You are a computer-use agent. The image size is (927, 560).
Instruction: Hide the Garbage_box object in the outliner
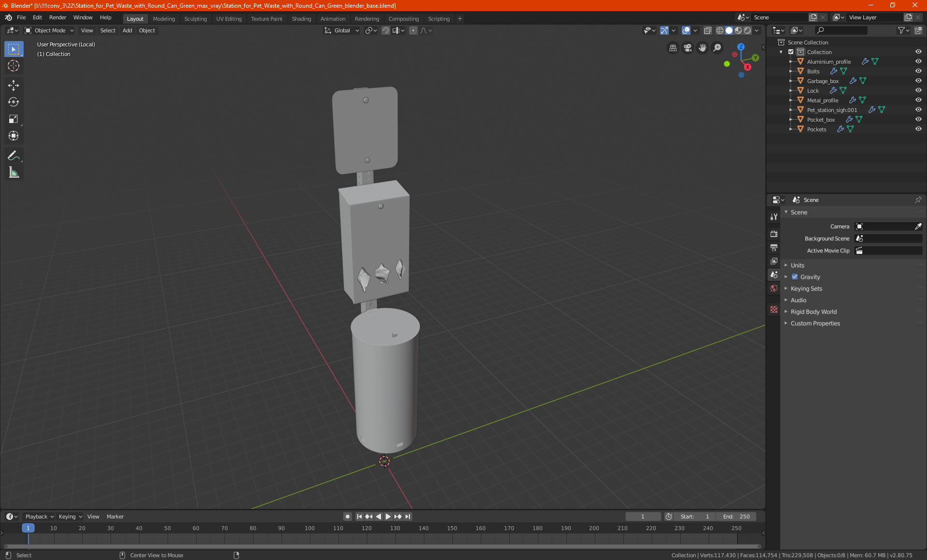[x=918, y=81]
